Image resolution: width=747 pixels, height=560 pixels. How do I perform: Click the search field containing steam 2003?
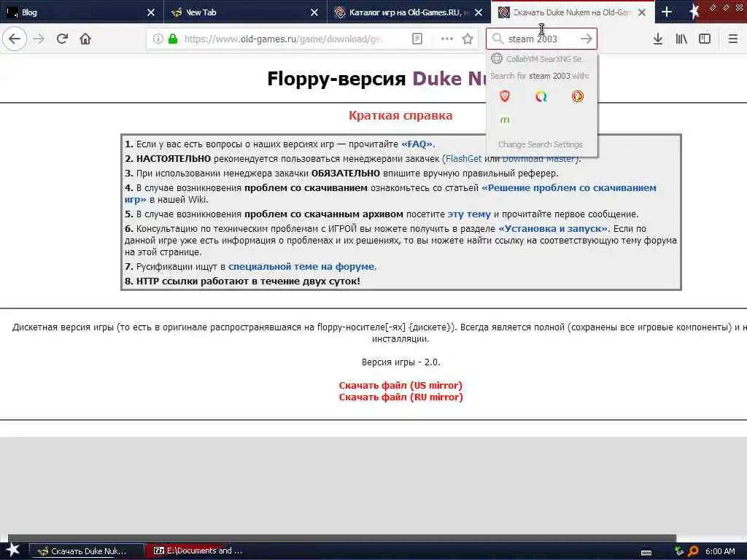[541, 39]
